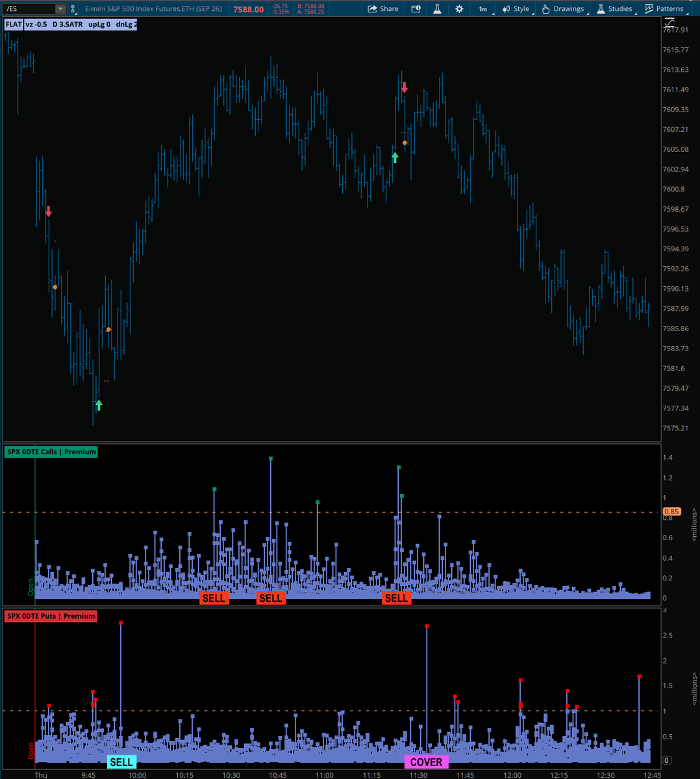Screen dimensions: 700x779
Task: Click the upLg 0 label
Action: pyautogui.click(x=98, y=25)
